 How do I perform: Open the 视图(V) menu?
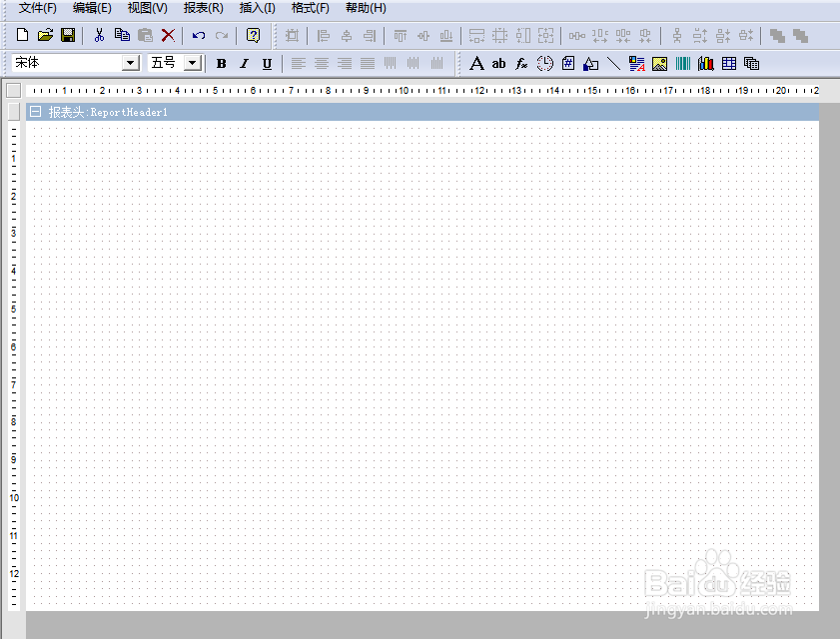click(147, 8)
